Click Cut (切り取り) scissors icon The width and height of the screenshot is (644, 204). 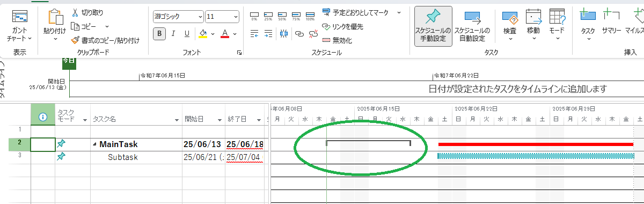click(75, 12)
